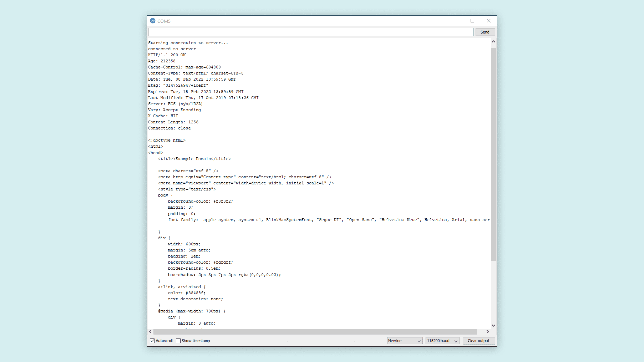The image size is (644, 362).
Task: Click the vertical scroll down arrow
Action: [493, 325]
